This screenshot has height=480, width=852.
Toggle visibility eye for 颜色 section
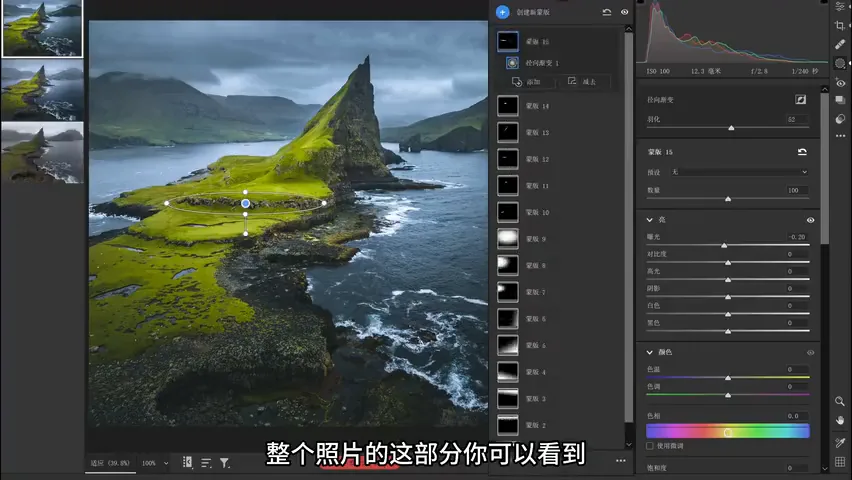pyautogui.click(x=810, y=353)
